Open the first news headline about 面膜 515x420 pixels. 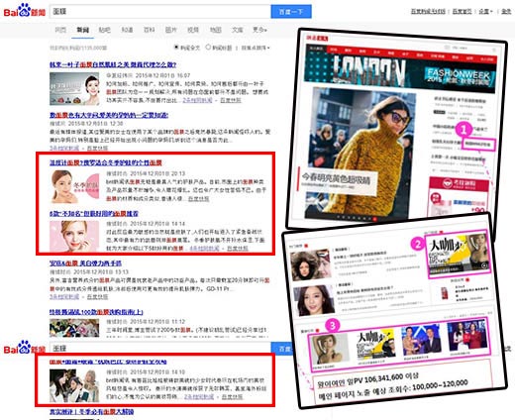113,64
